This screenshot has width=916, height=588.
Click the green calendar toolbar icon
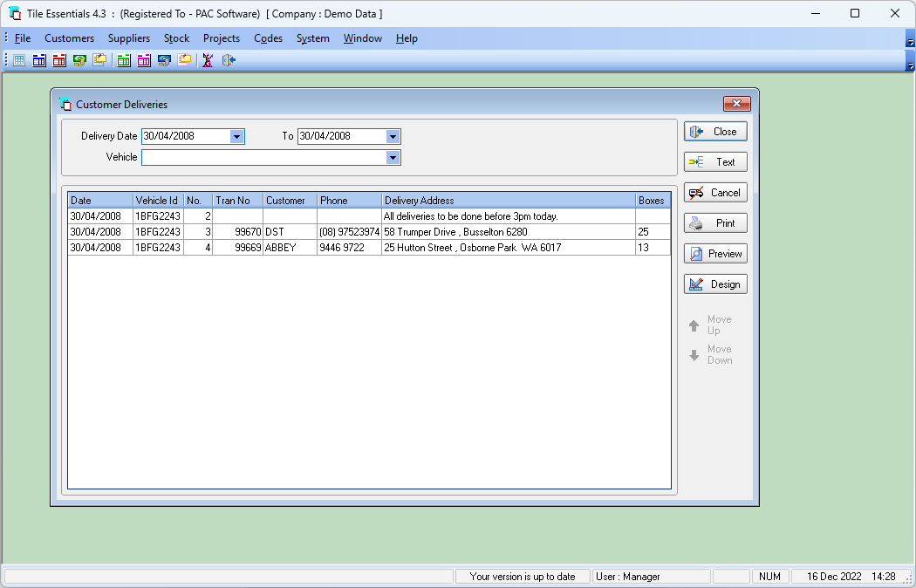coord(124,60)
